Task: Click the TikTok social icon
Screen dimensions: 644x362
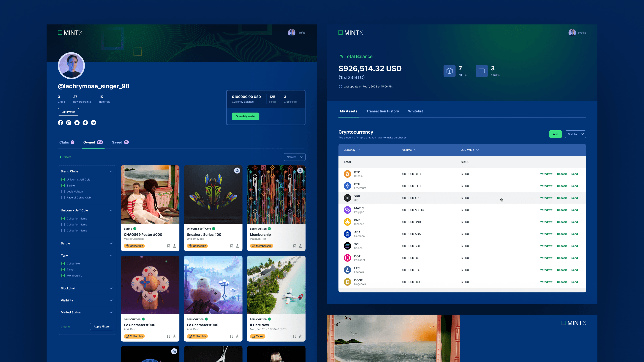Action: coord(85,123)
